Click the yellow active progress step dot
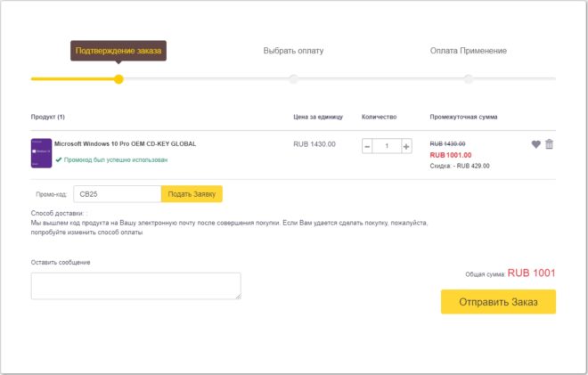The image size is (588, 375). (118, 79)
